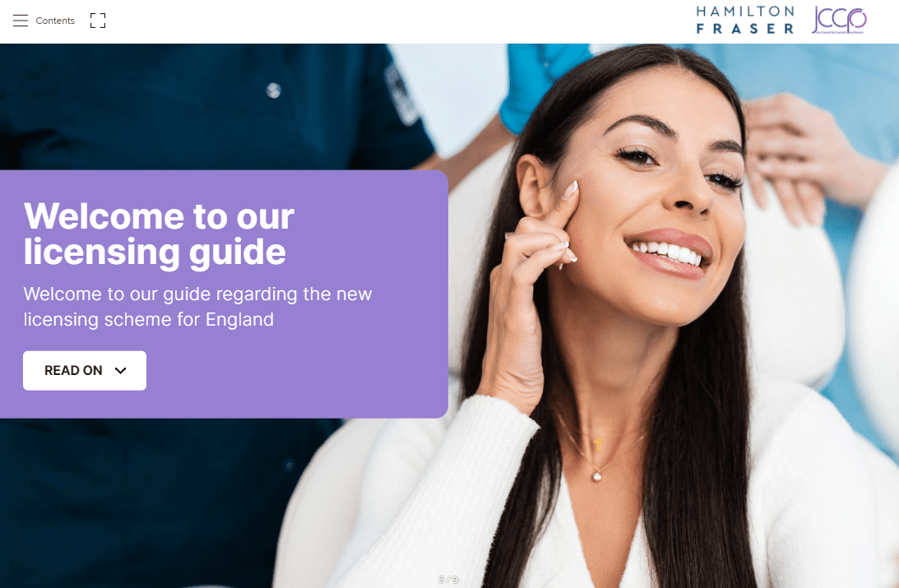The width and height of the screenshot is (899, 588).
Task: Click the dark navy scrubs area of the photo
Action: [x=172, y=103]
